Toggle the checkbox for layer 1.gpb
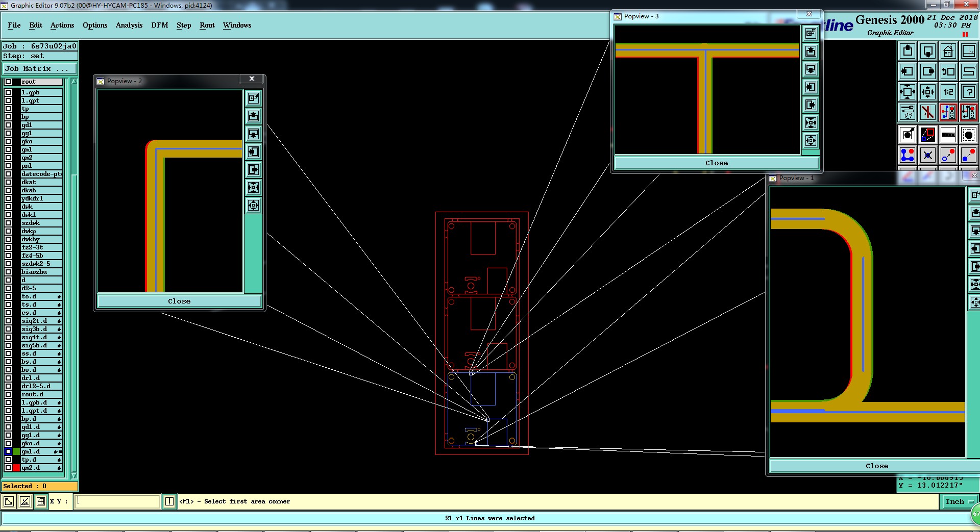Viewport: 980px width, 532px height. (x=8, y=92)
